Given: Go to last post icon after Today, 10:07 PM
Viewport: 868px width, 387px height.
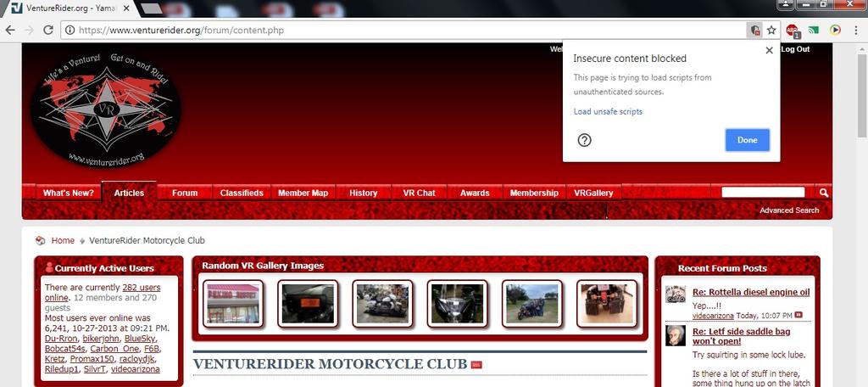Looking at the screenshot, I should coord(798,315).
